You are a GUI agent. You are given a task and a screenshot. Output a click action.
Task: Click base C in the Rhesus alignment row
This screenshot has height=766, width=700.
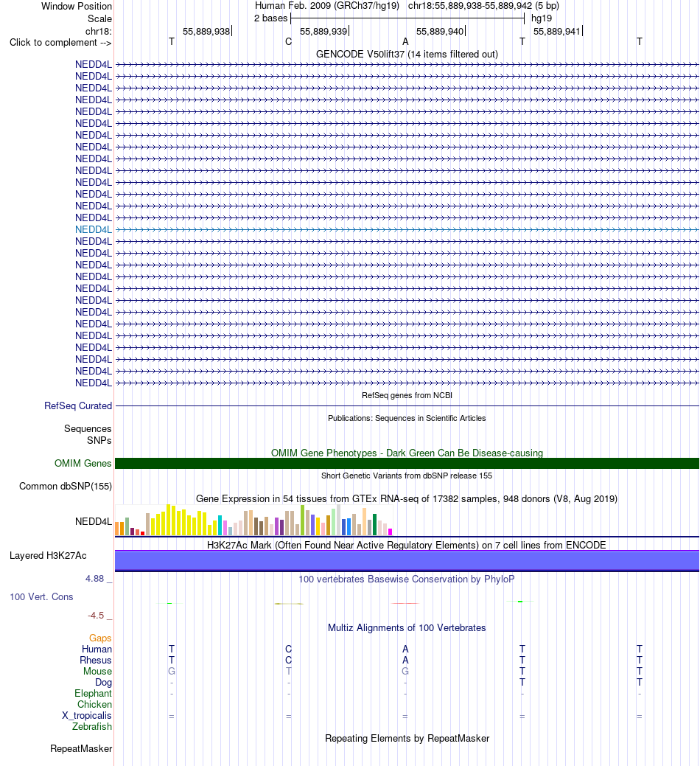[x=289, y=660]
